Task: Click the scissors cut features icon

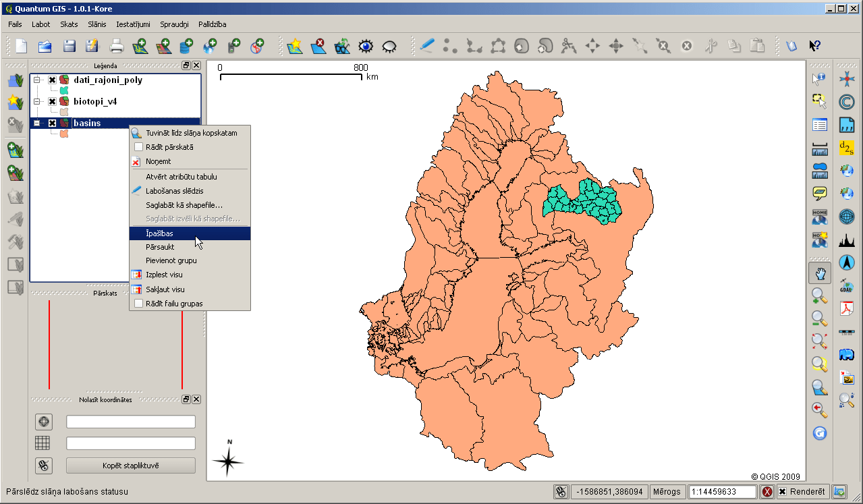Action: (711, 46)
